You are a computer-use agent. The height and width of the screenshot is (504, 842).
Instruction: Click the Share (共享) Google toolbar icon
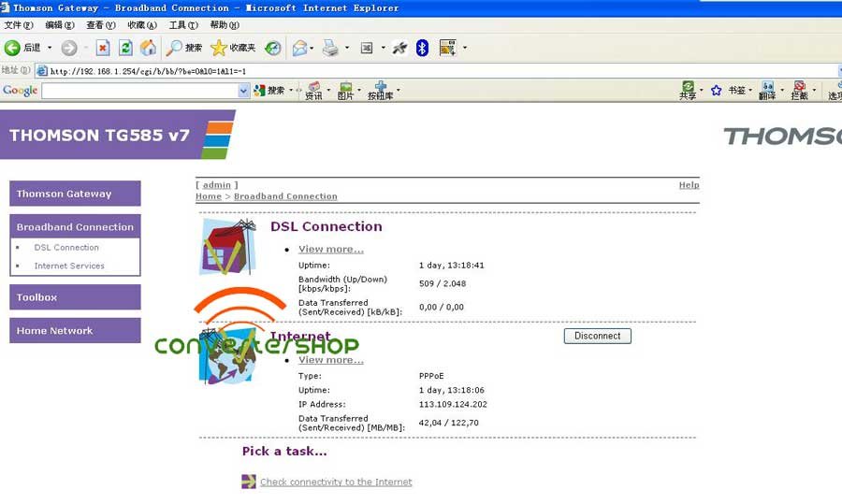[688, 91]
